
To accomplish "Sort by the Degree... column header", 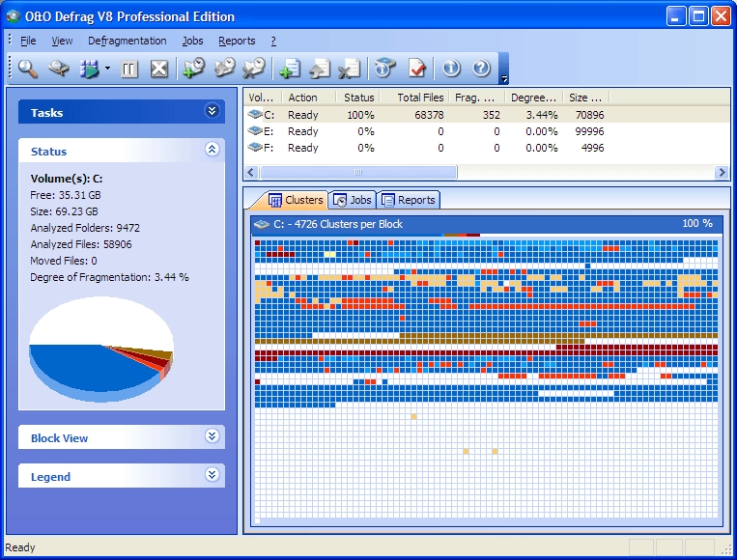I will (x=533, y=98).
